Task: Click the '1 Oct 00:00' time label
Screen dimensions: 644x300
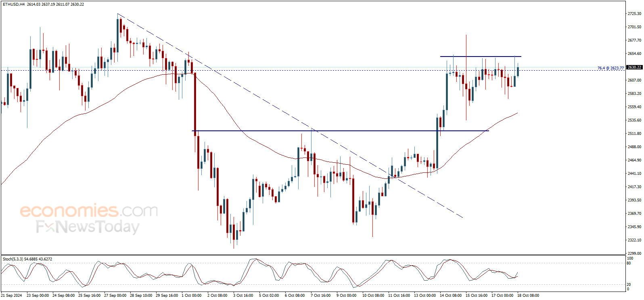Action: [191, 296]
